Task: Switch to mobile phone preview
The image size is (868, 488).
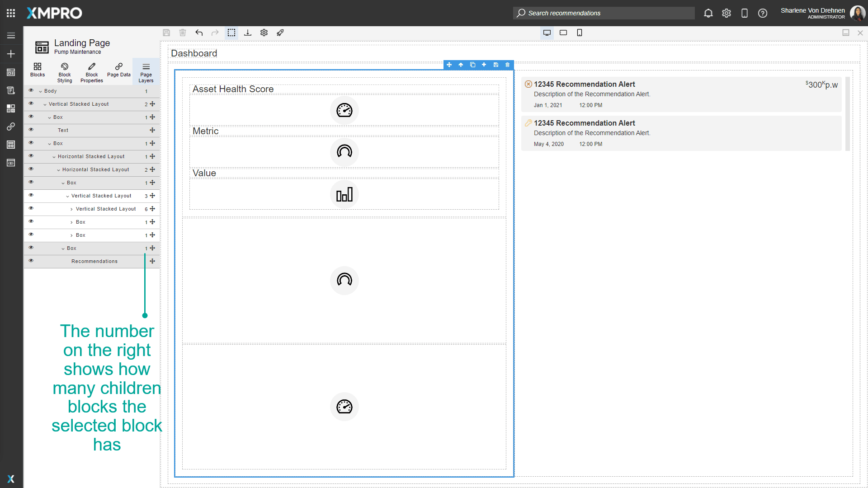Action: 580,33
